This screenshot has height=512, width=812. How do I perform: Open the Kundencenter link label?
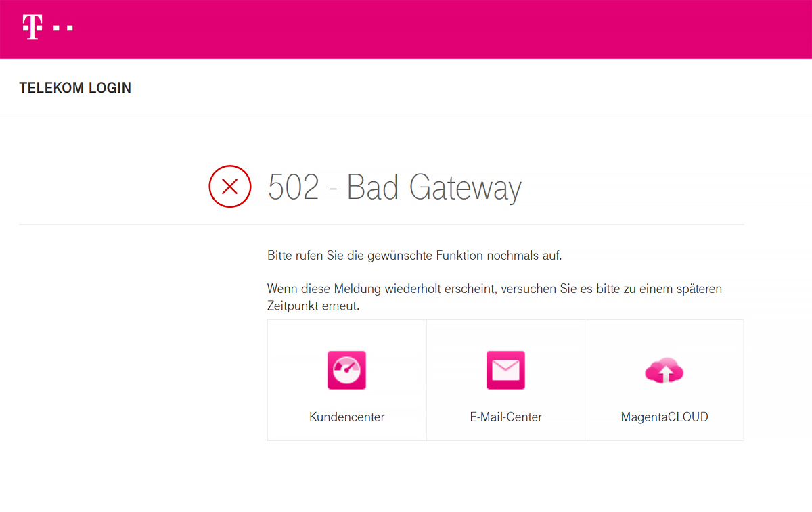click(347, 417)
